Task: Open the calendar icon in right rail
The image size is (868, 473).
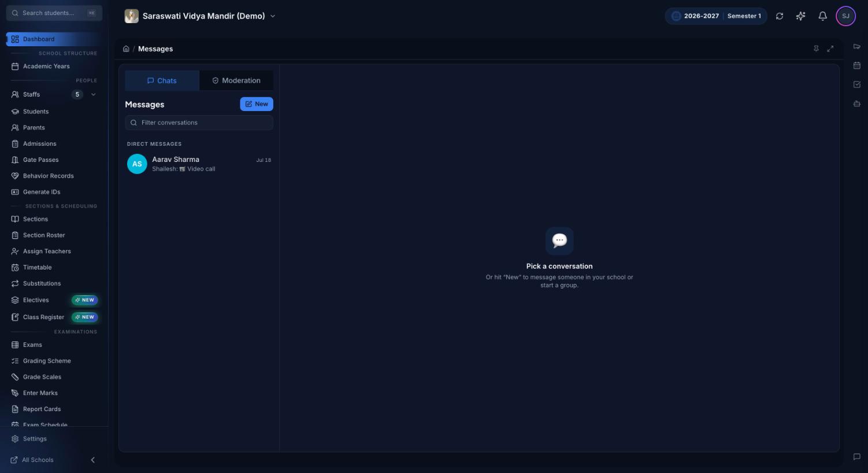Action: (856, 65)
